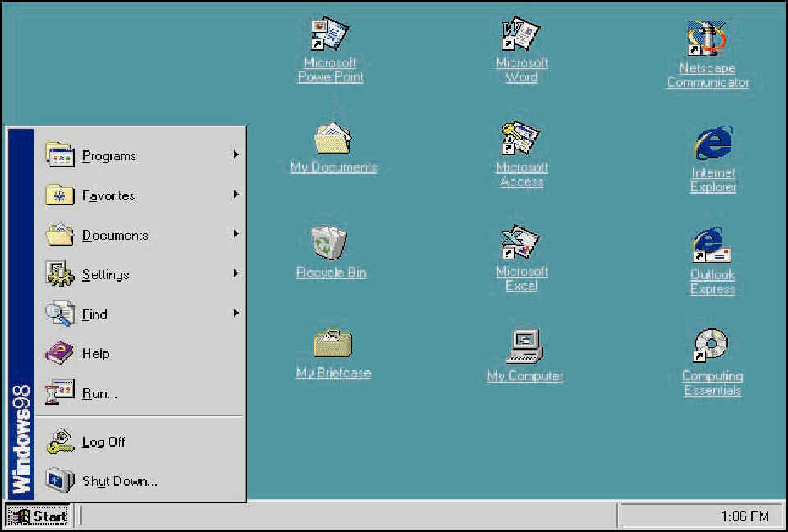Screen dimensions: 788x532
Task: Click the Microsoft Access label text
Action: tap(522, 174)
